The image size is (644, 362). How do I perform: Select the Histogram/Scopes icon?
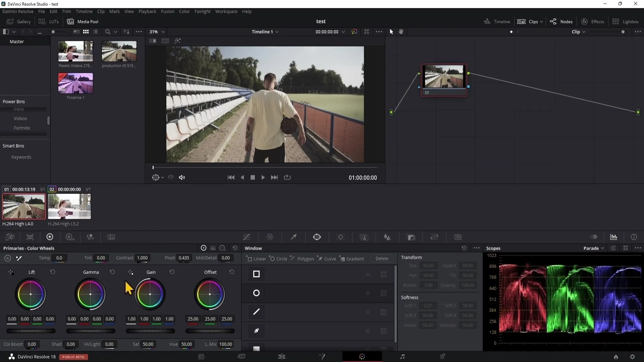pyautogui.click(x=614, y=236)
